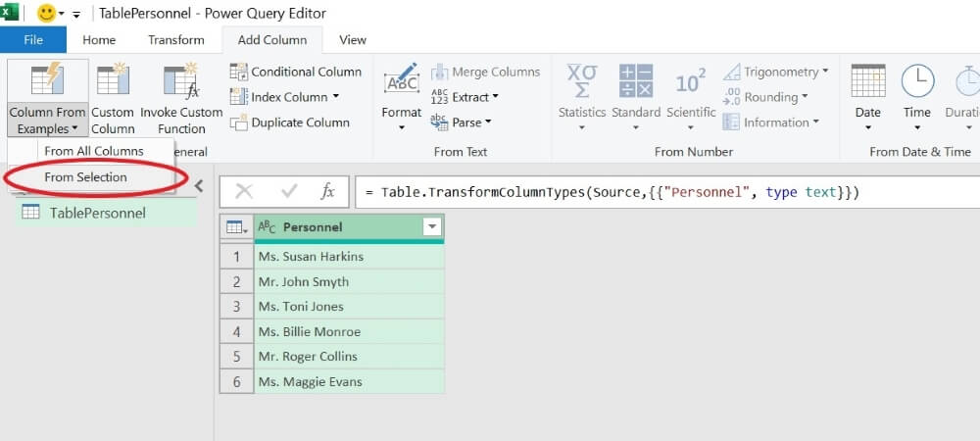Choose From All Columns menu item
Image resolution: width=980 pixels, height=441 pixels.
[93, 151]
